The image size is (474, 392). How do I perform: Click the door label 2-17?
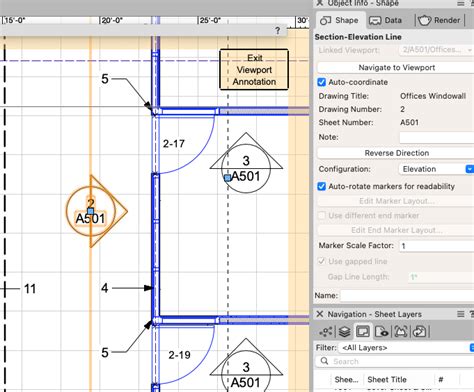pos(174,144)
